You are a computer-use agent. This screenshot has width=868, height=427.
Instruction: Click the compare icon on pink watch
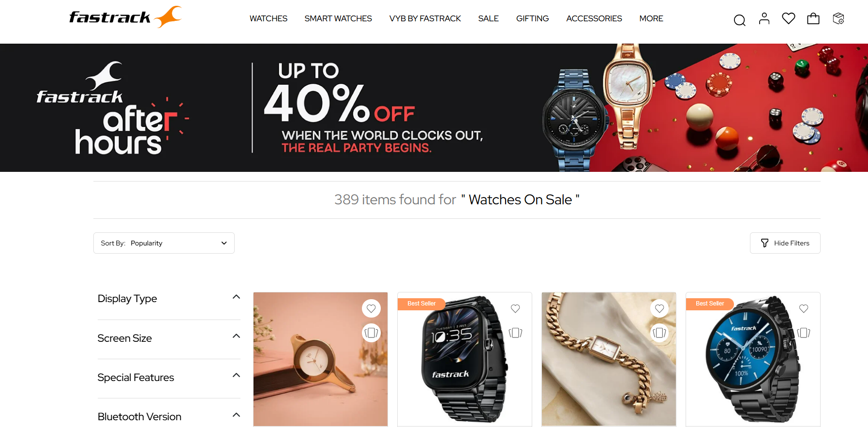[x=371, y=333]
